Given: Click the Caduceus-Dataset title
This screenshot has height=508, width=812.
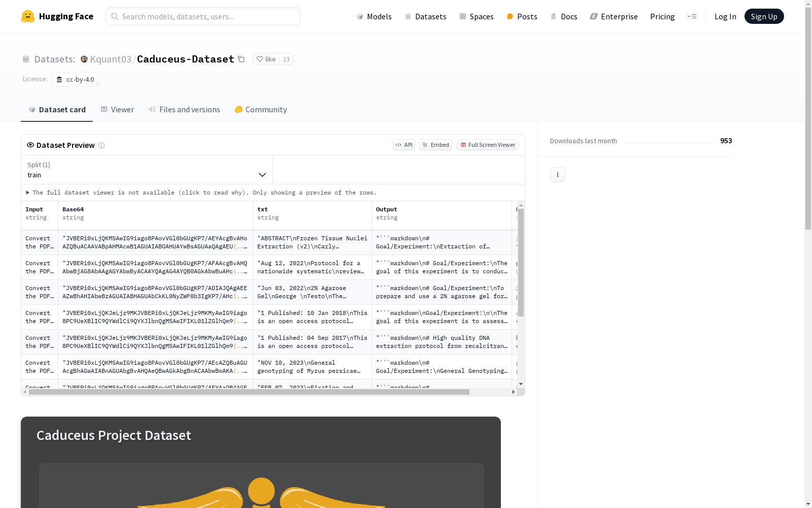Looking at the screenshot, I should point(186,59).
